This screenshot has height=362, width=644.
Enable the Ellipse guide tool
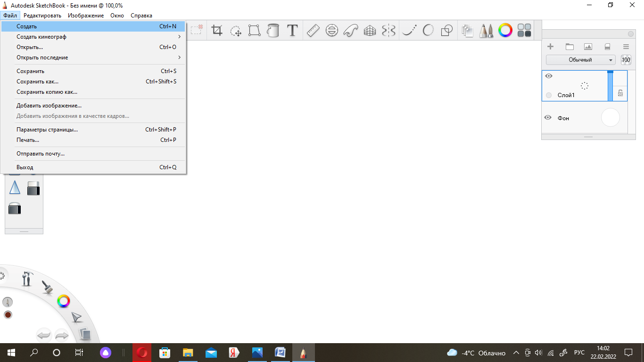click(332, 31)
